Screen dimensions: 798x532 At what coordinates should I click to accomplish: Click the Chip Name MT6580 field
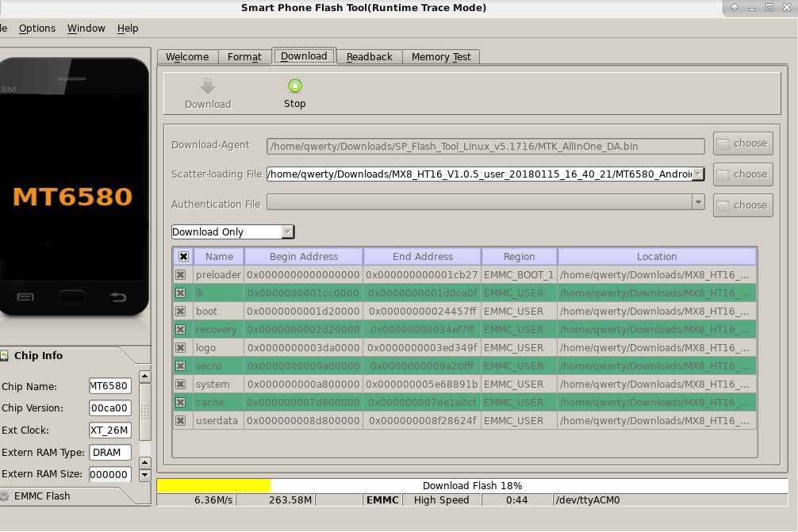[x=110, y=386]
